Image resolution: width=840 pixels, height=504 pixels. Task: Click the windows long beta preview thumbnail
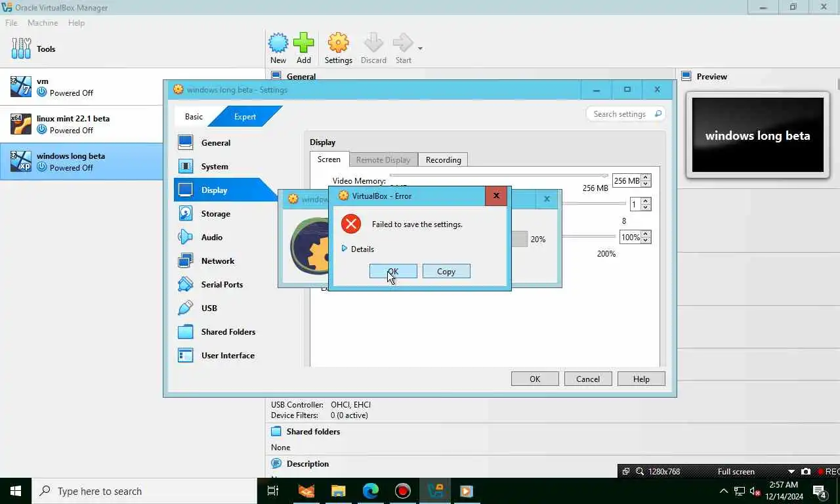[x=758, y=135]
